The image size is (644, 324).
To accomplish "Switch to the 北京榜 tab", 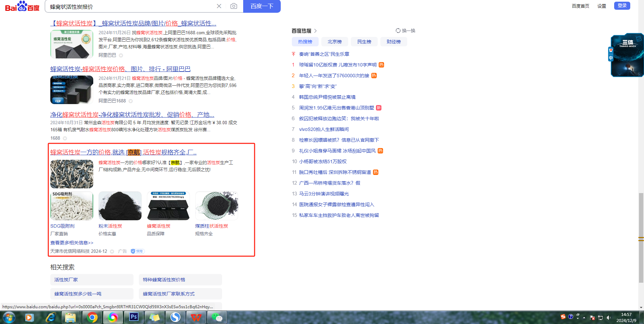I will 334,42.
